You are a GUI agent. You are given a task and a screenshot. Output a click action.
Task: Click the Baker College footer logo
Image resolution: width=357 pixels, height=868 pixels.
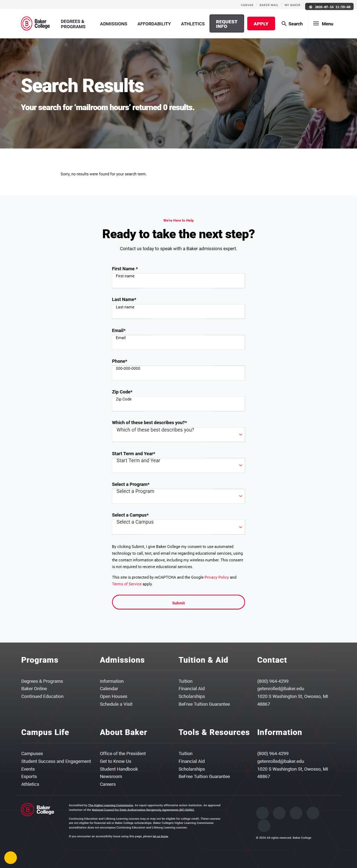pyautogui.click(x=38, y=809)
